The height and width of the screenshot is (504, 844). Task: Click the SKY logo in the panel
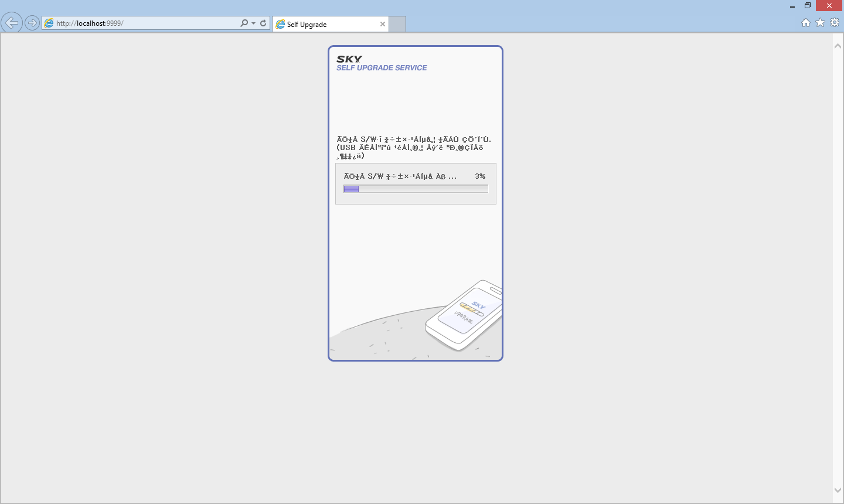349,59
